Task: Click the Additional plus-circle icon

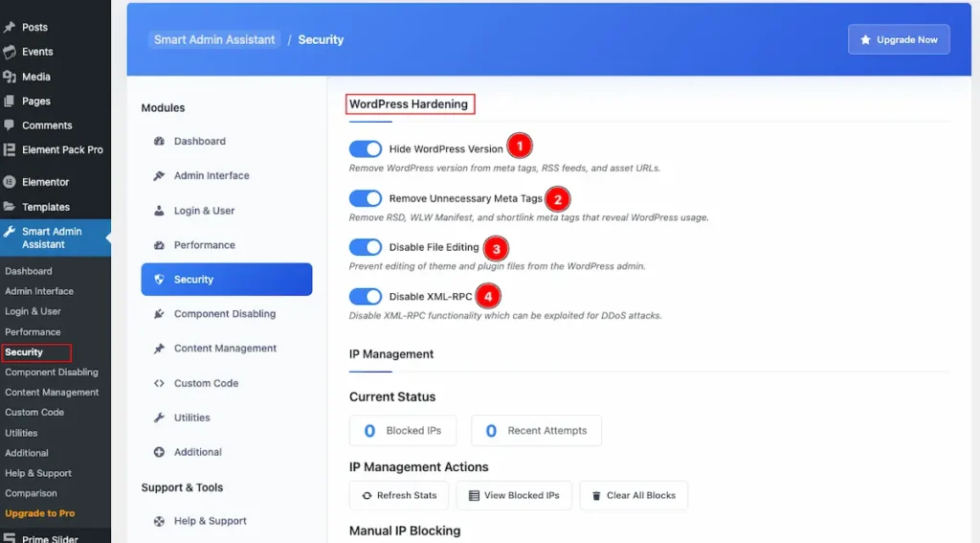Action: 159,452
